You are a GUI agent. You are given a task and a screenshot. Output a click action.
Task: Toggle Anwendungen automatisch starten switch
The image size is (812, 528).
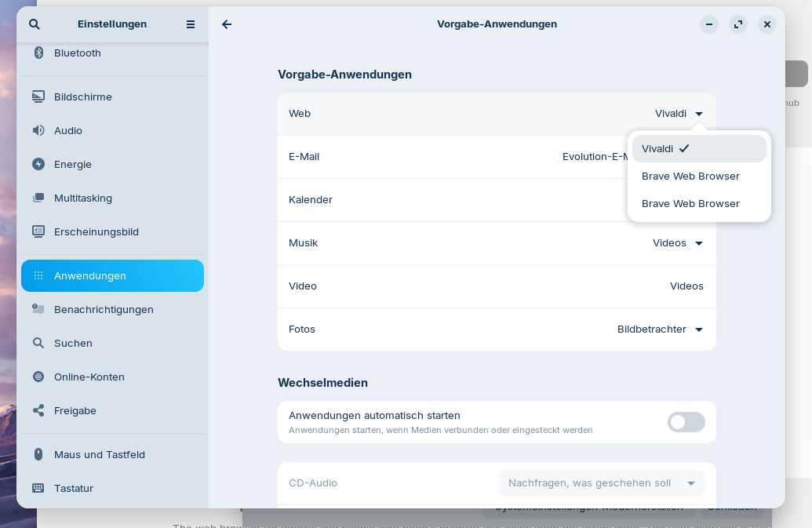pyautogui.click(x=686, y=422)
